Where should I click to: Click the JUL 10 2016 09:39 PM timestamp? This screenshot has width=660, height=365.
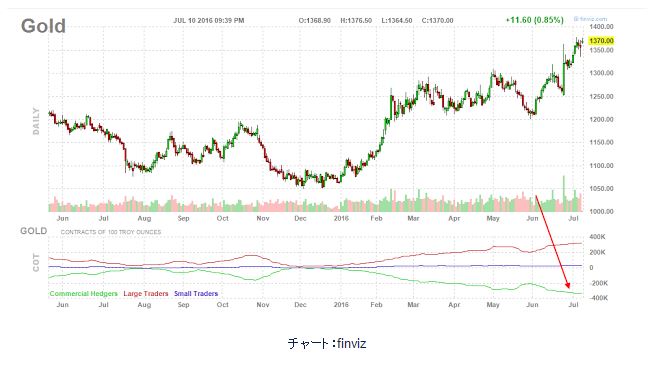pos(209,20)
